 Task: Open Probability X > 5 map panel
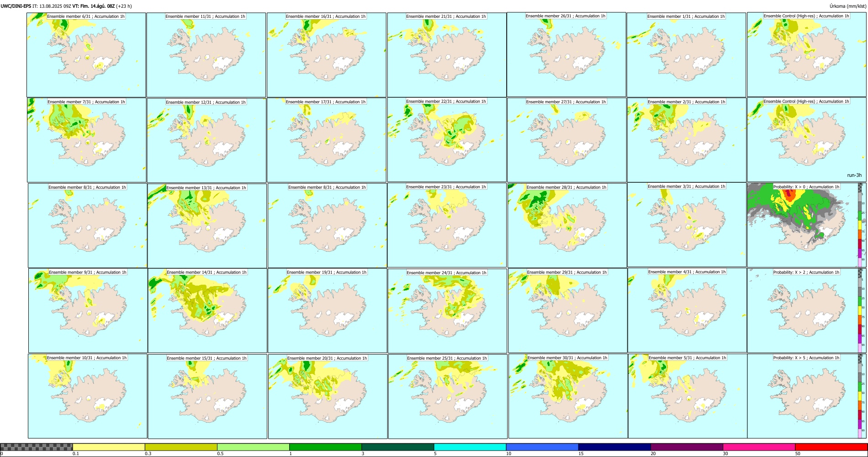[806, 396]
